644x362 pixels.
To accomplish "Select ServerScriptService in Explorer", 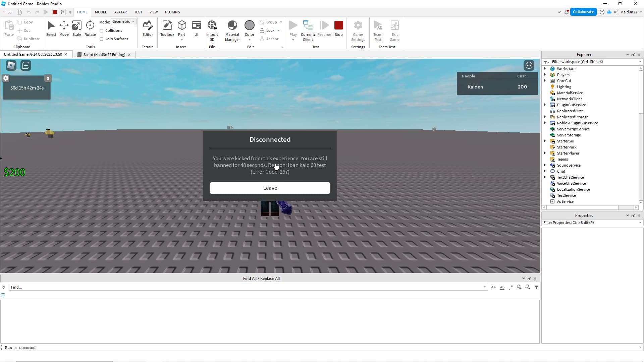I will 573,129.
